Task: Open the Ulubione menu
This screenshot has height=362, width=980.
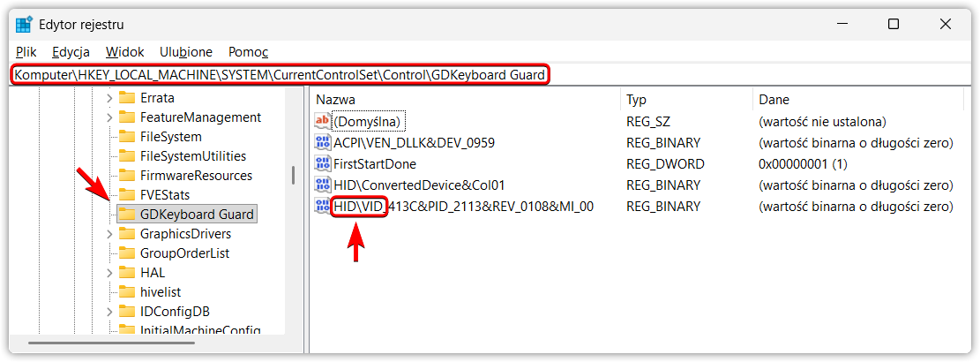Action: (x=185, y=52)
